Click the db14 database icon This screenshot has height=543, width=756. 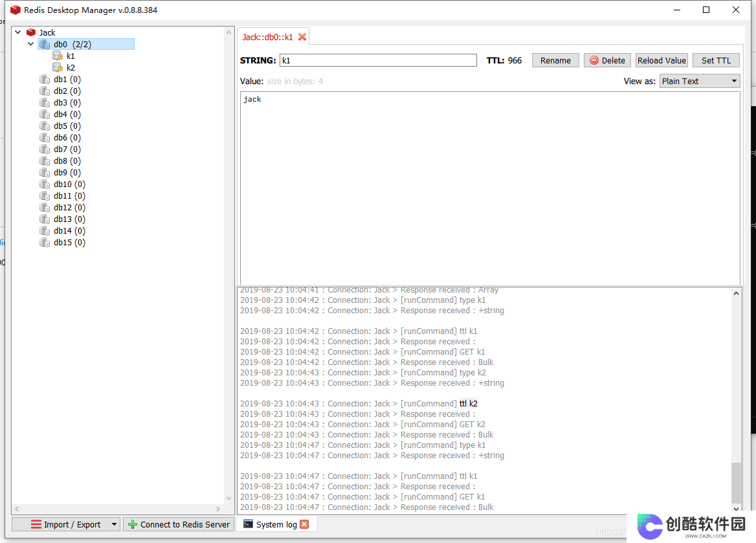(x=45, y=231)
